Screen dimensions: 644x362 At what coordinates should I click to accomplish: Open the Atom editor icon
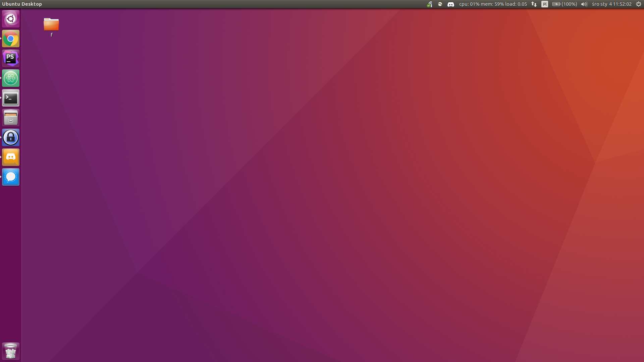tap(11, 78)
